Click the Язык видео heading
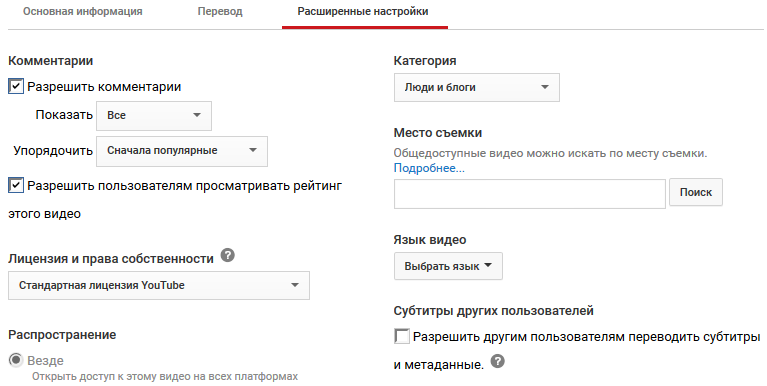The width and height of the screenshot is (767, 386). (x=430, y=240)
